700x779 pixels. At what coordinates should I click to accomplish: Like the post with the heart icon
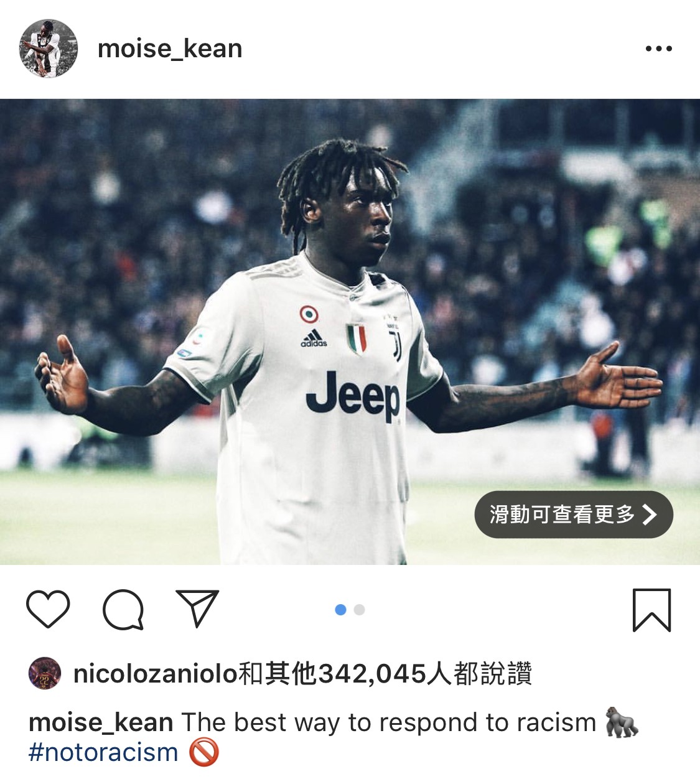click(x=48, y=609)
